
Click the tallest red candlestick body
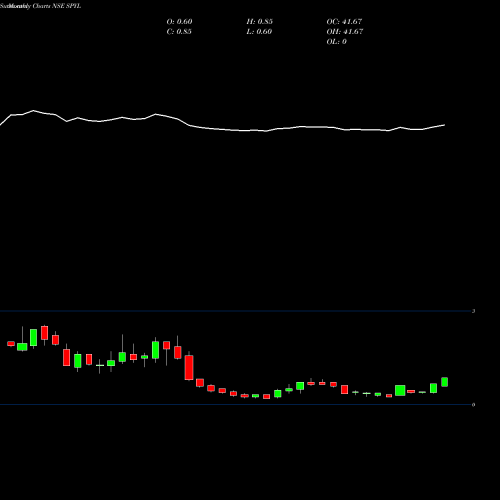pos(189,367)
